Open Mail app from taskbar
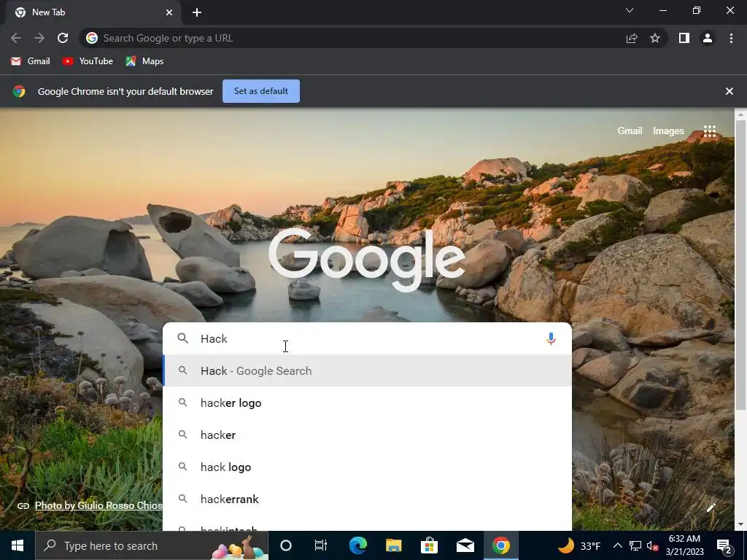The width and height of the screenshot is (747, 560). click(465, 545)
